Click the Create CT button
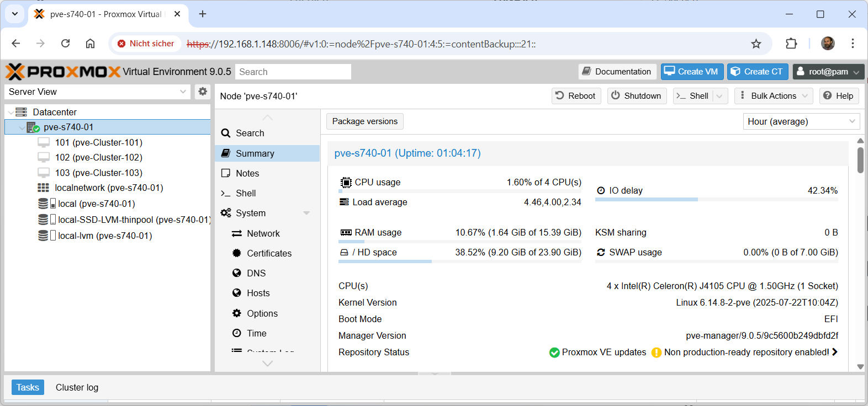The width and height of the screenshot is (868, 406). 756,72
